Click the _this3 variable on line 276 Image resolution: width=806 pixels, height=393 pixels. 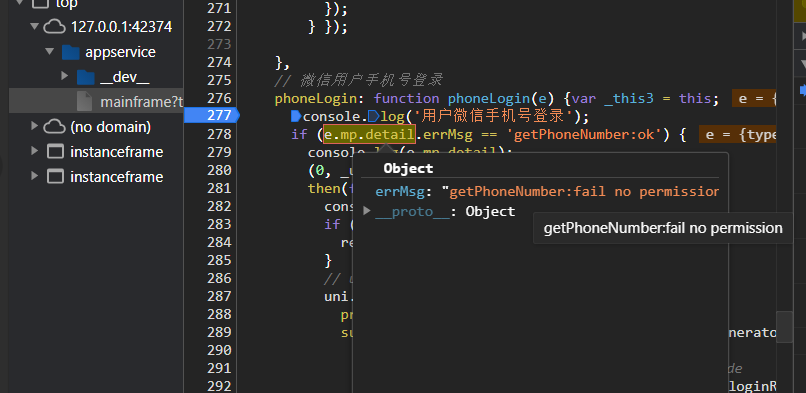[628, 98]
